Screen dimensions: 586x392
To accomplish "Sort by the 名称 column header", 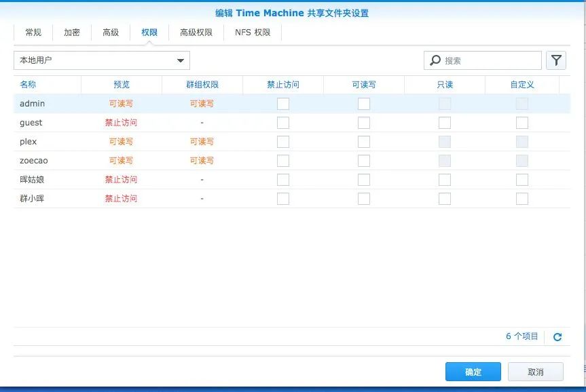I will tap(48, 85).
